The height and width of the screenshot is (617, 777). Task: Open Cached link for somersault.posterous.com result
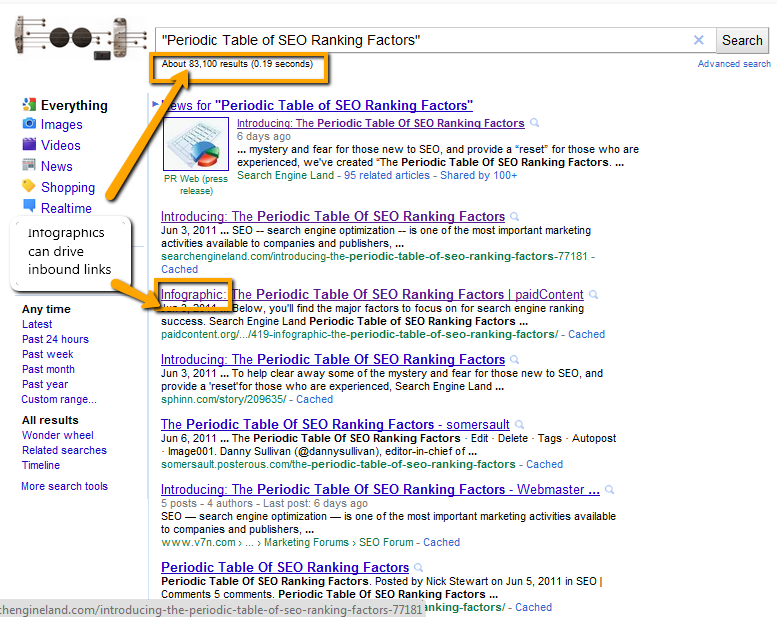[544, 464]
